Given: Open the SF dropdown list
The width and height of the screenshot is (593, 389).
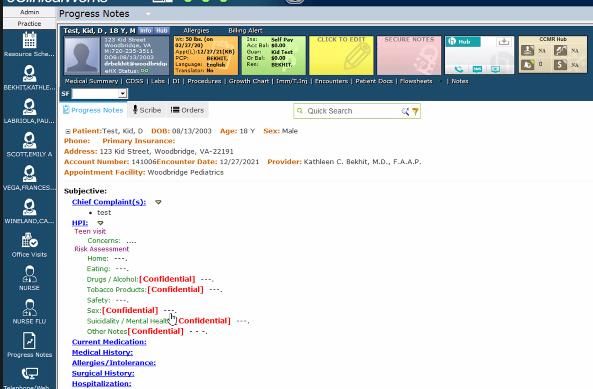Looking at the screenshot, I should (x=122, y=93).
